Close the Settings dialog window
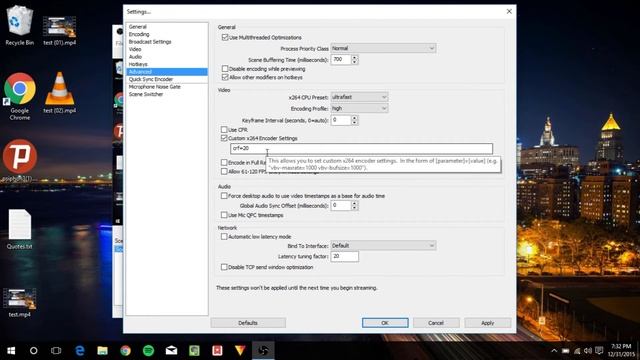The width and height of the screenshot is (640, 360). [x=509, y=11]
